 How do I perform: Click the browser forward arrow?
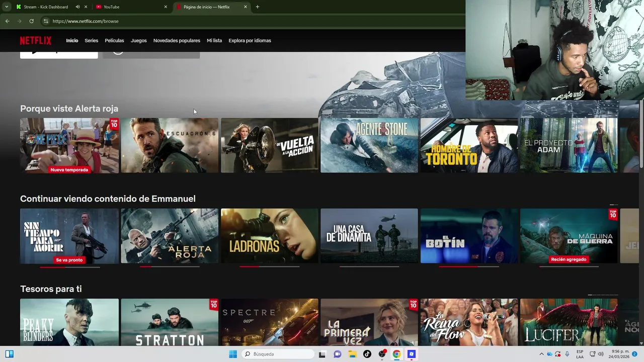point(19,21)
